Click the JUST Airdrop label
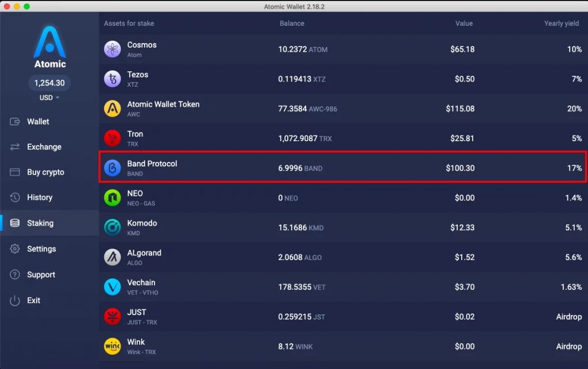 tap(569, 317)
